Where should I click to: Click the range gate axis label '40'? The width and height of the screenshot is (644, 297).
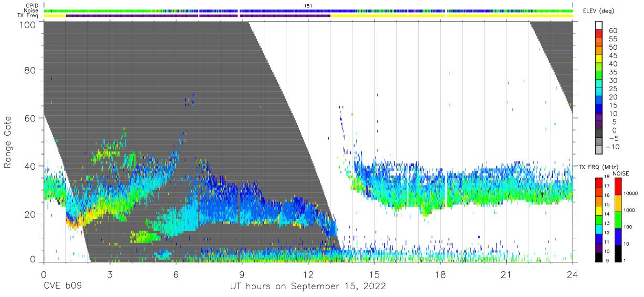[x=30, y=166]
